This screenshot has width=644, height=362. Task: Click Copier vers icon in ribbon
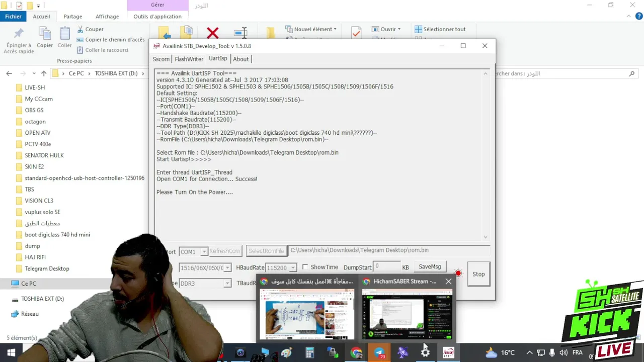pos(187,33)
